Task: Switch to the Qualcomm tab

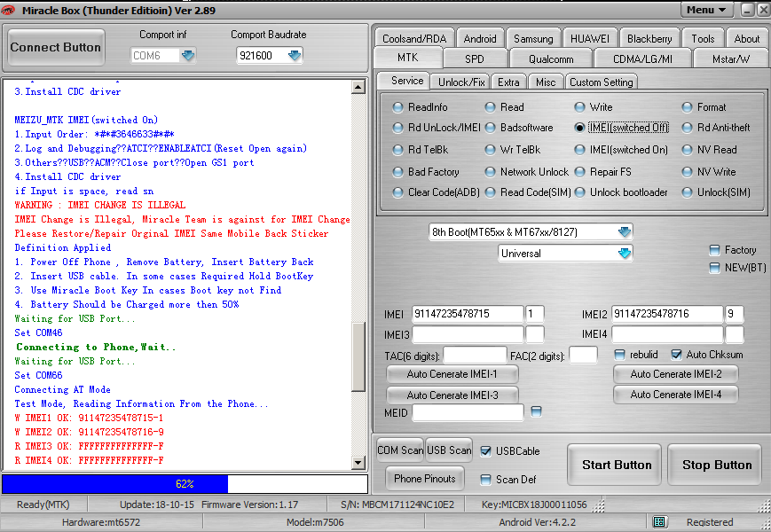Action: (x=551, y=59)
